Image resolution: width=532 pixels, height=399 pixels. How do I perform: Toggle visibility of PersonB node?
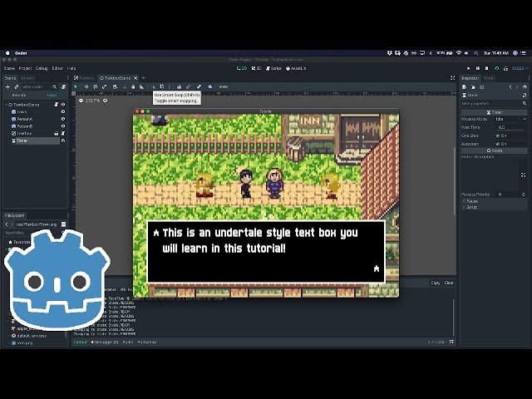pyautogui.click(x=63, y=126)
